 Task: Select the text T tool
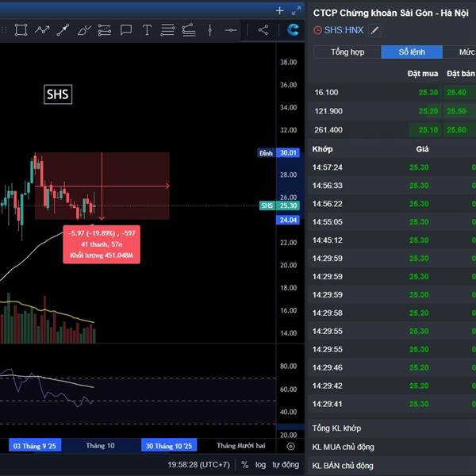point(147,30)
